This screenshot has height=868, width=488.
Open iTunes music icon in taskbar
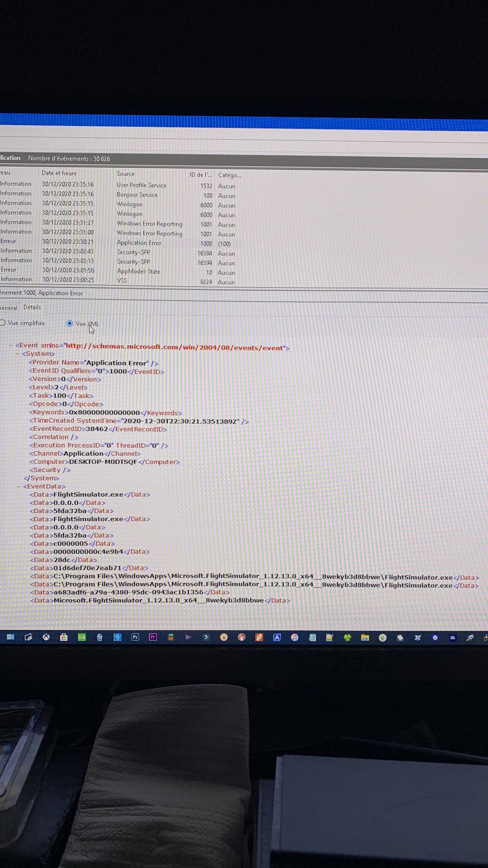(x=295, y=637)
